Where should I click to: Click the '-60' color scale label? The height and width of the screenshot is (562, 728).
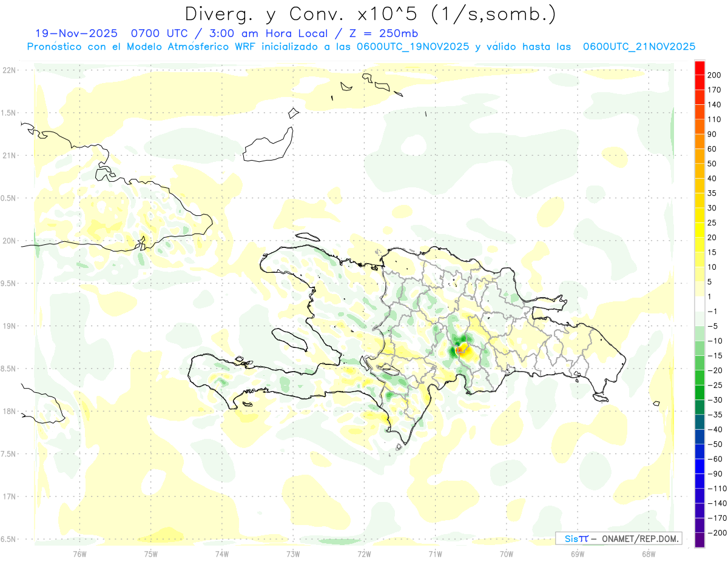[x=716, y=459]
